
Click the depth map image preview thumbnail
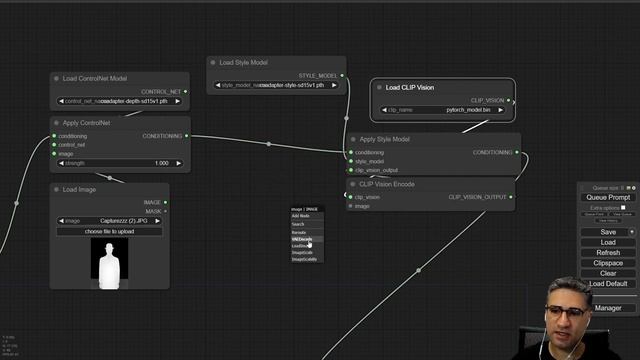click(x=109, y=264)
